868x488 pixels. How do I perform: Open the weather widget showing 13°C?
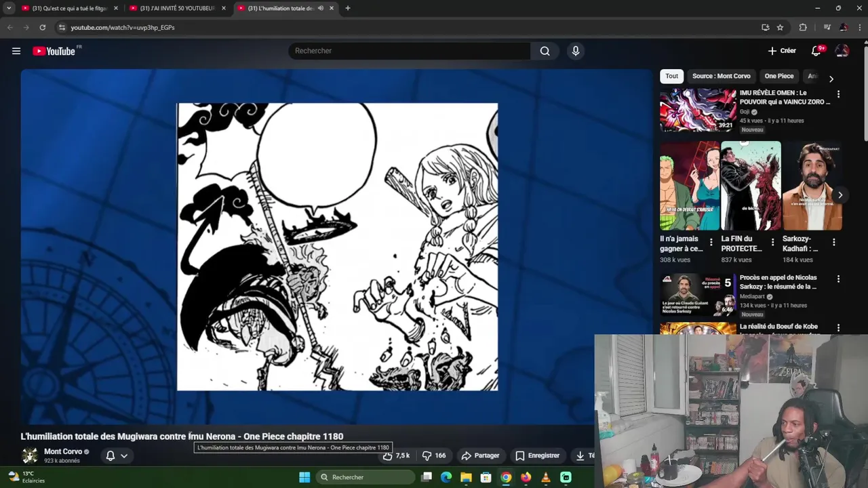(26, 476)
